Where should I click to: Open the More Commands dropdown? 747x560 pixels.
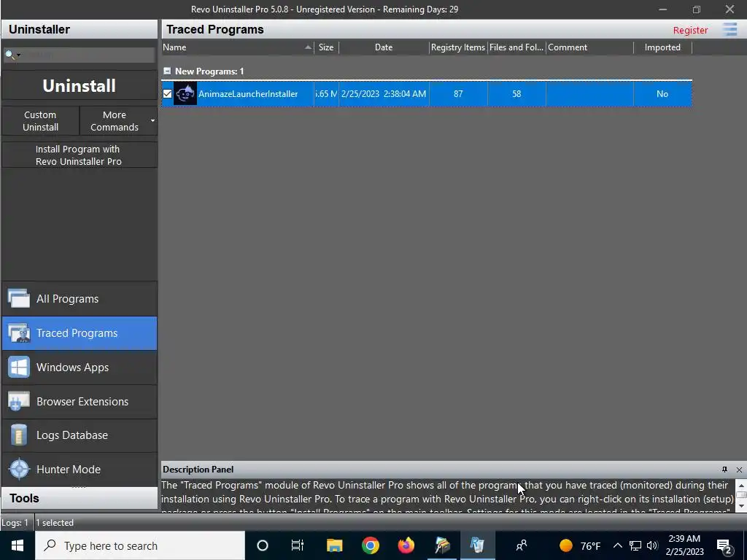point(119,121)
